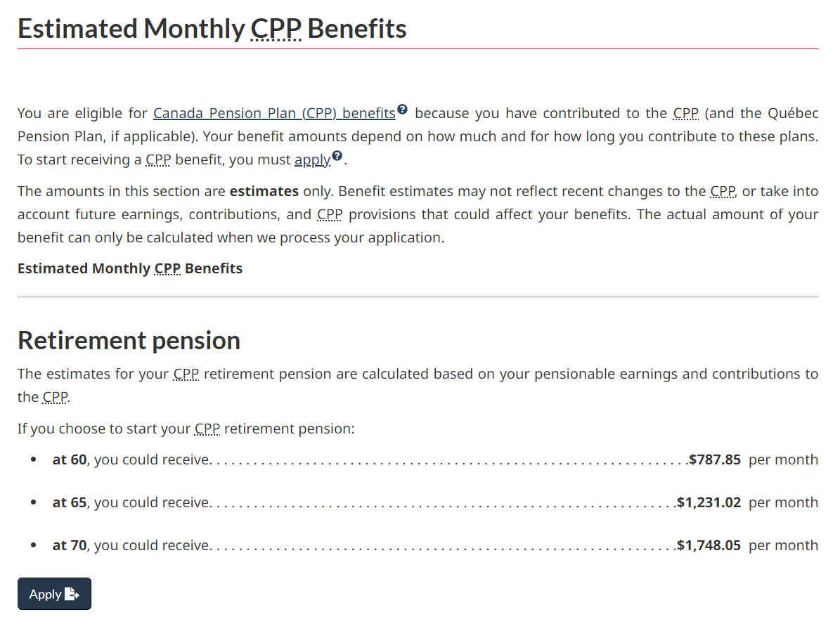Image resolution: width=840 pixels, height=626 pixels.
Task: Select the $1,231.02 monthly amount
Action: click(709, 503)
